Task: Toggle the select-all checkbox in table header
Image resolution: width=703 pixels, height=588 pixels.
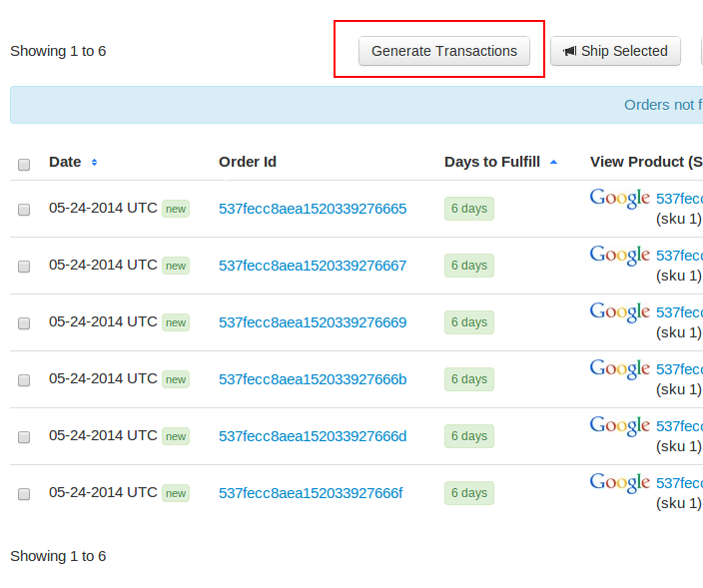Action: click(24, 164)
